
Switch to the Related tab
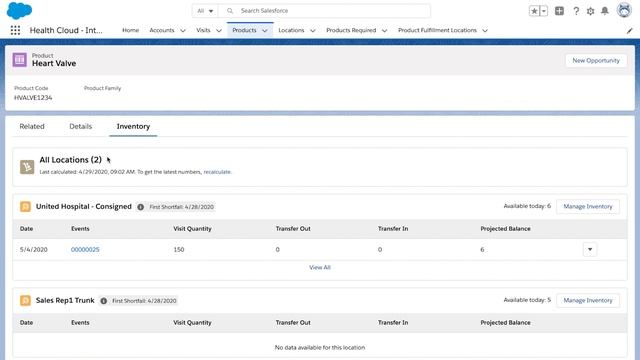tap(32, 127)
